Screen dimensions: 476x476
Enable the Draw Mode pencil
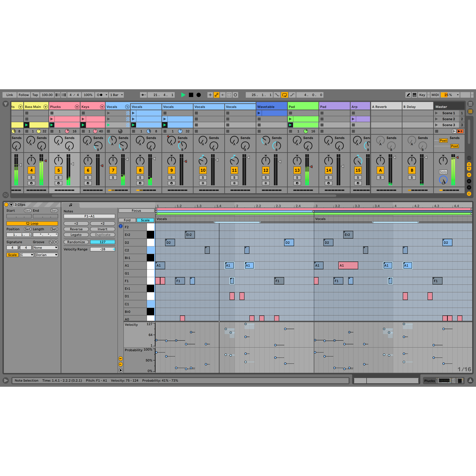(x=408, y=95)
